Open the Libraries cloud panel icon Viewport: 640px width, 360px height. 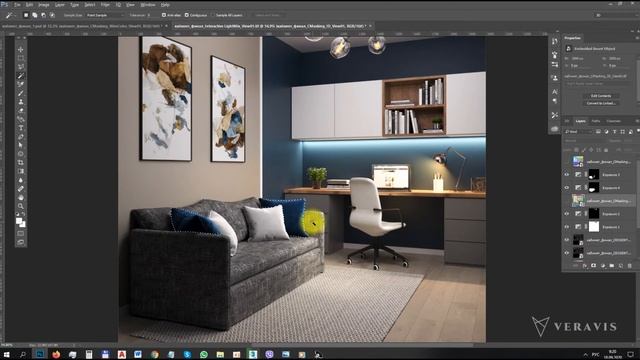[x=555, y=129]
